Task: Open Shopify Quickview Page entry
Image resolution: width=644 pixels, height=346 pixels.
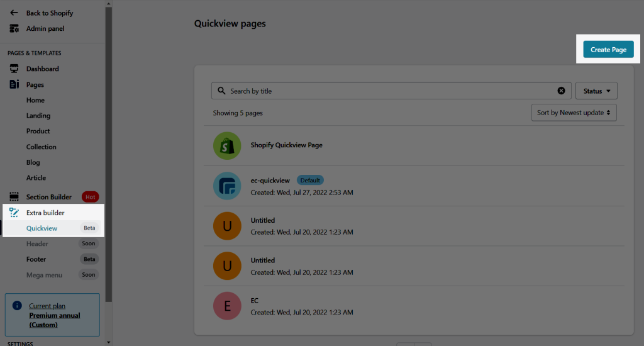Action: click(x=286, y=145)
